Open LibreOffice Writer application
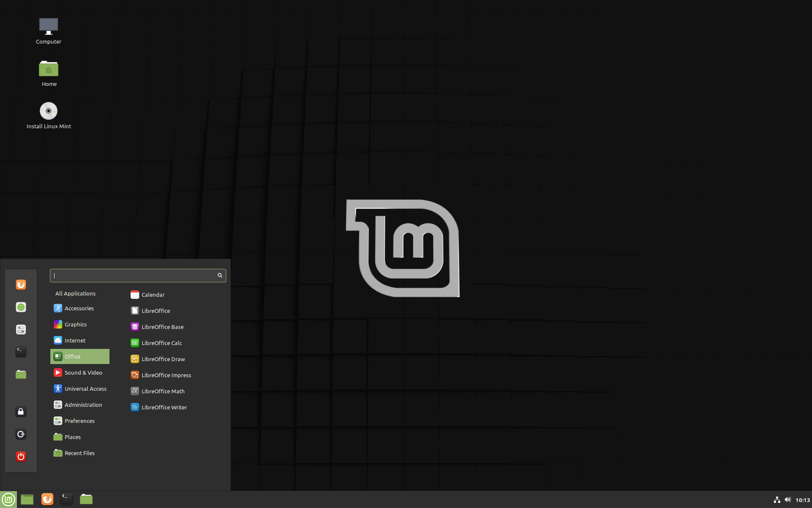Screen dimensions: 812x508 tap(165, 407)
